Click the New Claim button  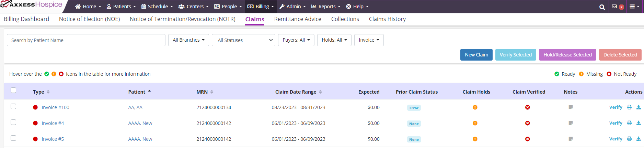[476, 55]
